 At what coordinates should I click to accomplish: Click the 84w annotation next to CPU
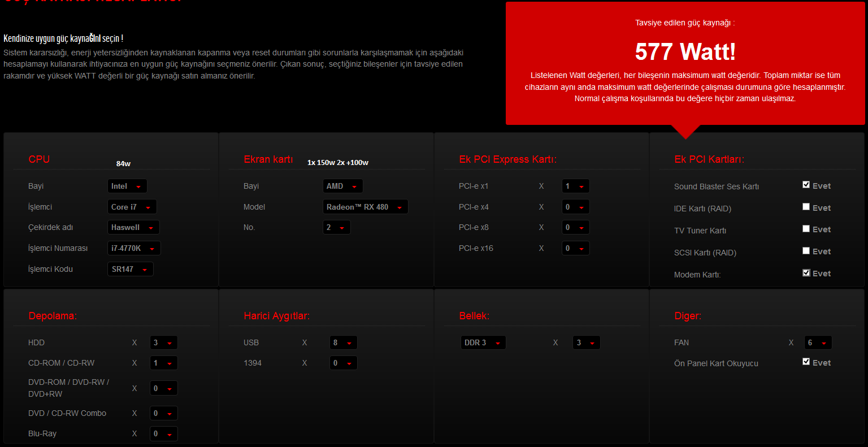[123, 163]
